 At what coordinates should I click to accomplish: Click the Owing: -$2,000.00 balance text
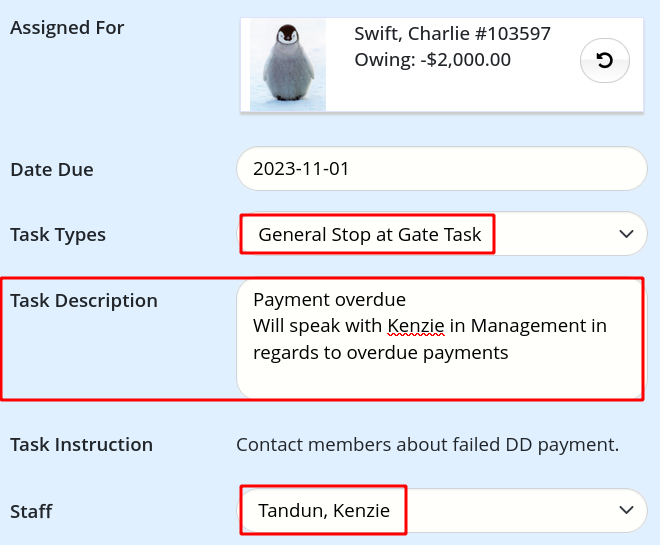pyautogui.click(x=432, y=60)
